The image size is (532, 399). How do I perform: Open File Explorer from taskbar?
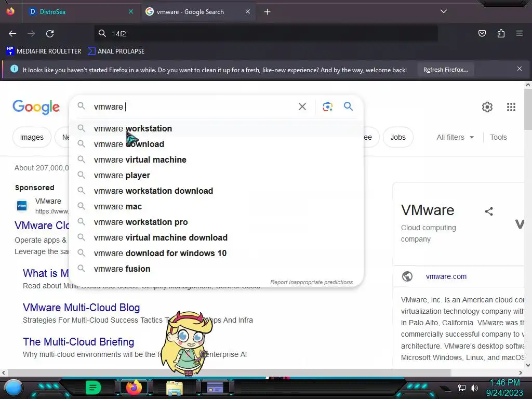175,388
